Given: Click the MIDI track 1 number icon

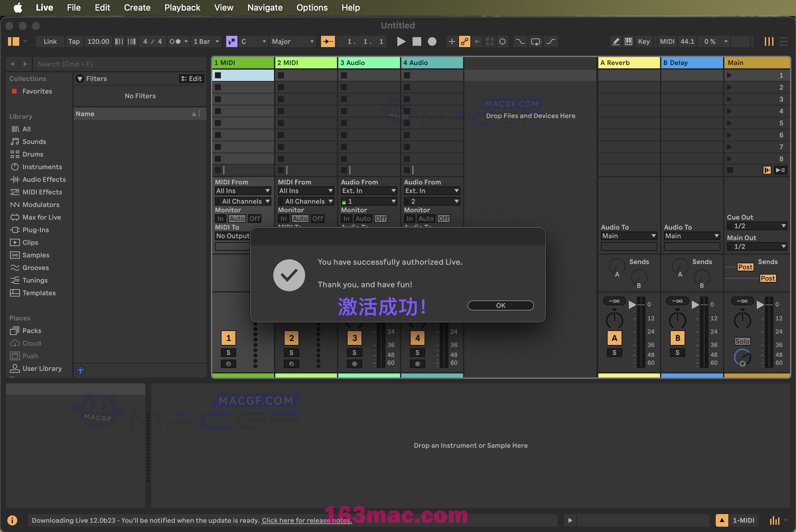Looking at the screenshot, I should click(228, 337).
